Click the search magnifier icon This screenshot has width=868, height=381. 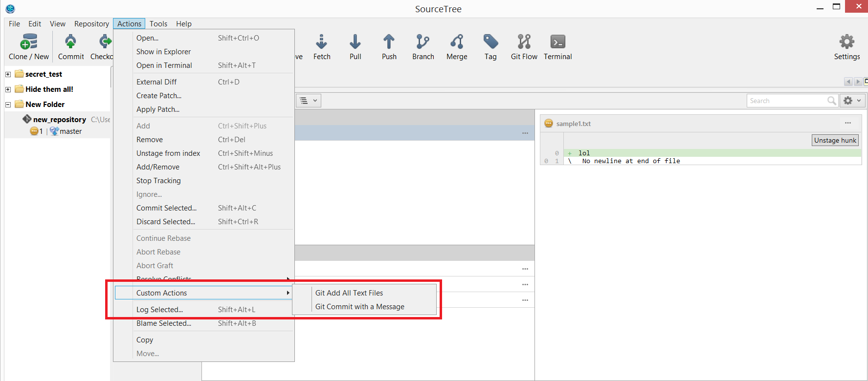click(831, 101)
